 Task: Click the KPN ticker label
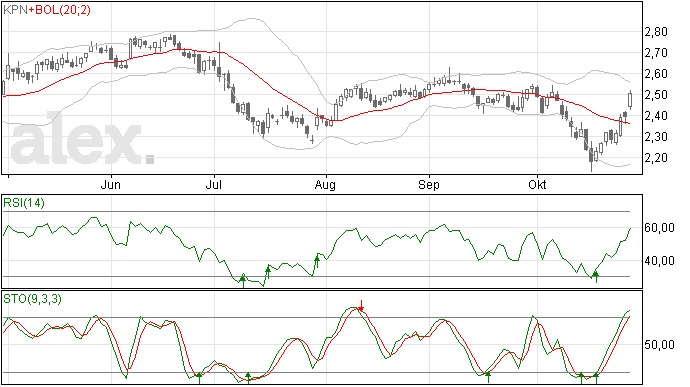pos(15,10)
